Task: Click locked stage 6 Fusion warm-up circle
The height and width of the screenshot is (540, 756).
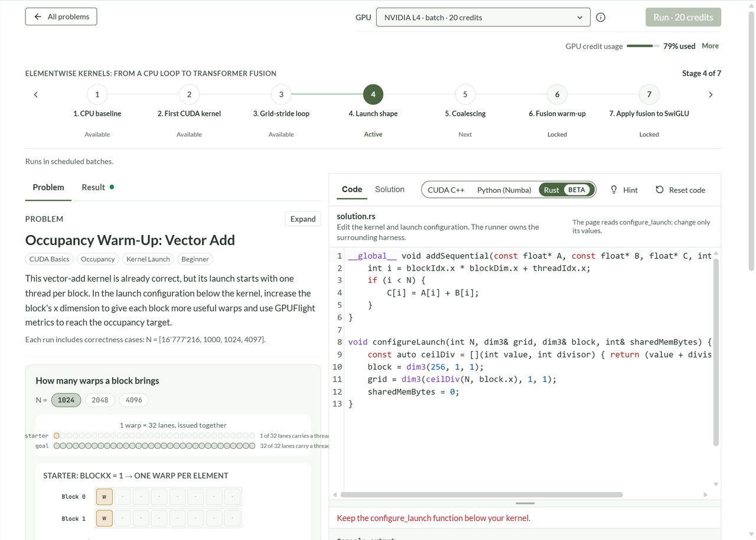Action: coord(557,95)
